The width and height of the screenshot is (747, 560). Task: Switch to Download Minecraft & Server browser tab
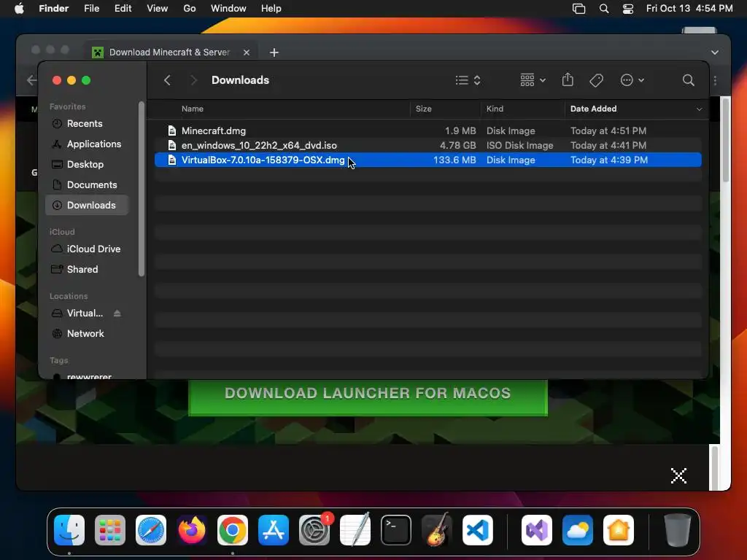tap(169, 52)
